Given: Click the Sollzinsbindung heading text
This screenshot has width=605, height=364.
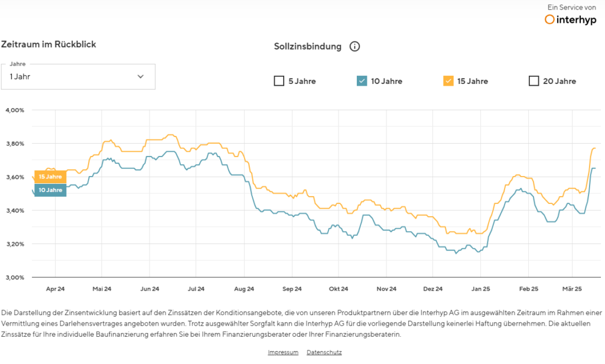Looking at the screenshot, I should (308, 47).
